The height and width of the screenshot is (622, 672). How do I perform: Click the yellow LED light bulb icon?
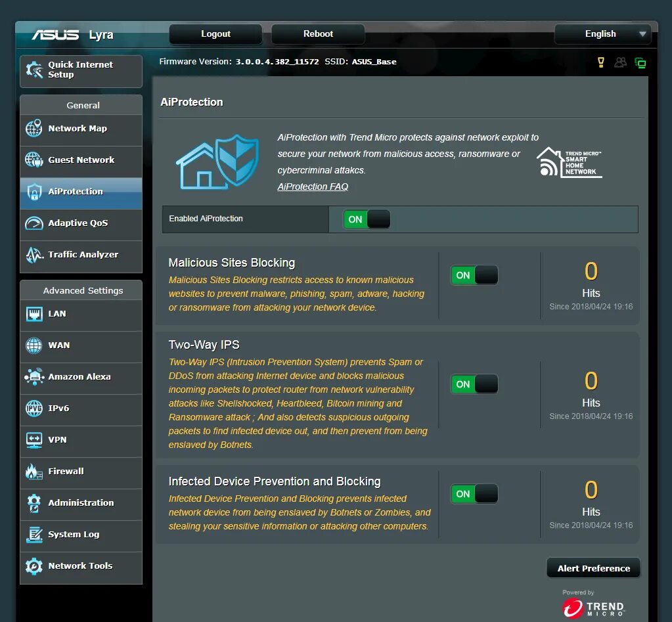(601, 62)
